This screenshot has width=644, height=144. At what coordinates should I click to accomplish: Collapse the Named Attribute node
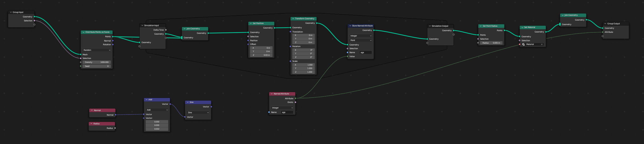pyautogui.click(x=272, y=94)
